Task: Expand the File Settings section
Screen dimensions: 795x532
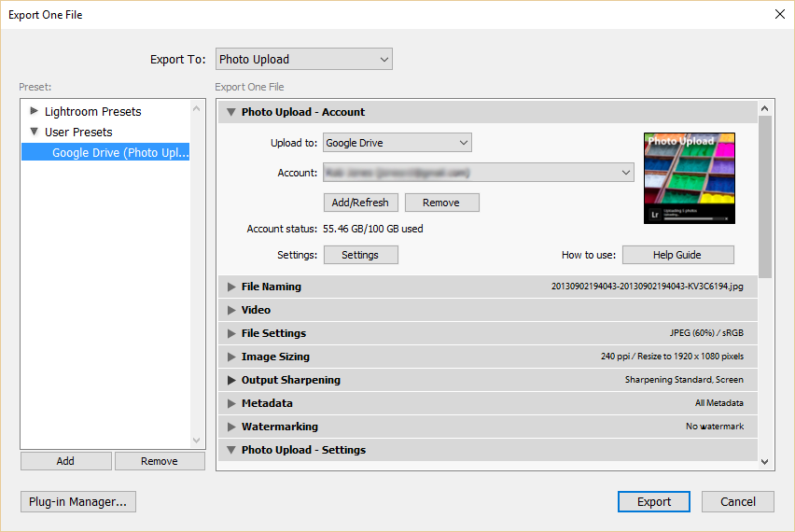Action: click(x=231, y=333)
